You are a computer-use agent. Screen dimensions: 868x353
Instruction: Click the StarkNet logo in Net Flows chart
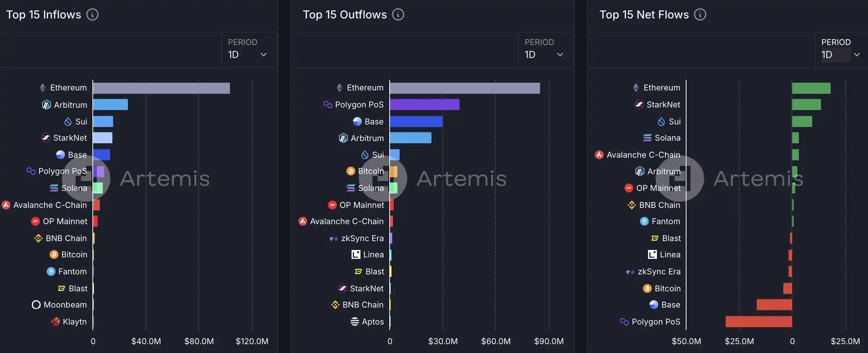coord(639,104)
